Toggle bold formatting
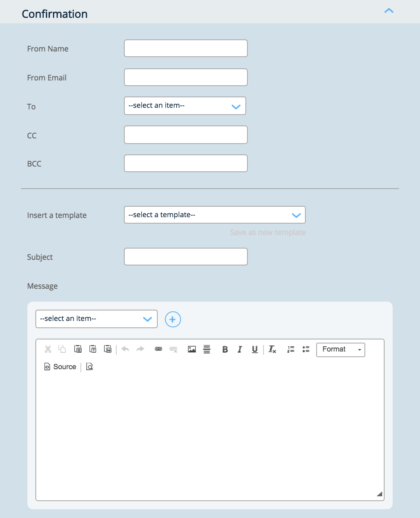The image size is (420, 518). pyautogui.click(x=225, y=349)
